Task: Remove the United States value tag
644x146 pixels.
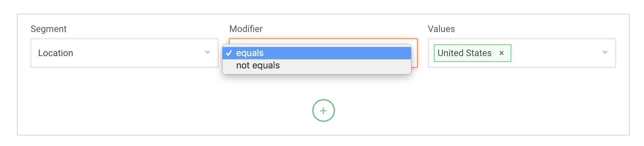Action: coord(502,53)
